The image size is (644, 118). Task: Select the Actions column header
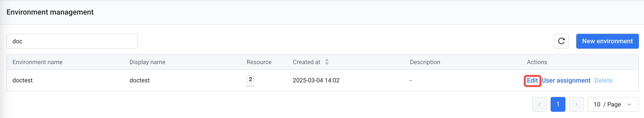click(537, 62)
